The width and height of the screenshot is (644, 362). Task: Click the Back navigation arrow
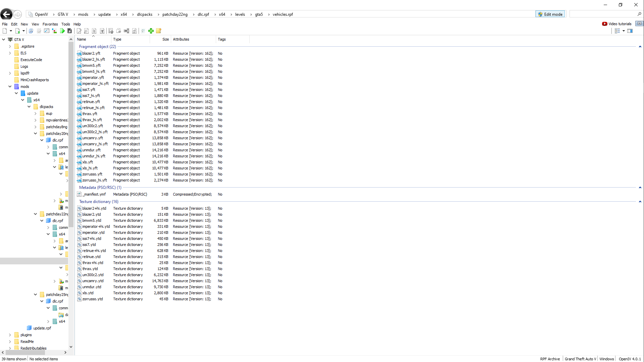6,14
